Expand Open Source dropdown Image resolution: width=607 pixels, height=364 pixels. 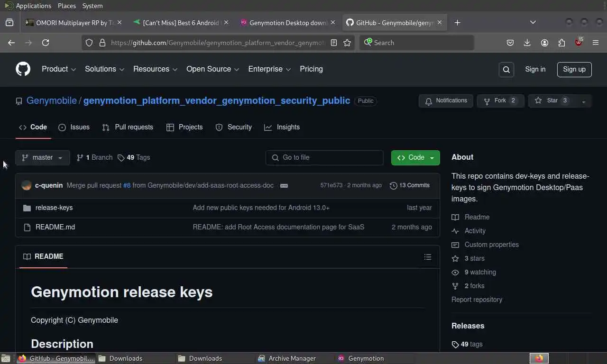tap(212, 69)
